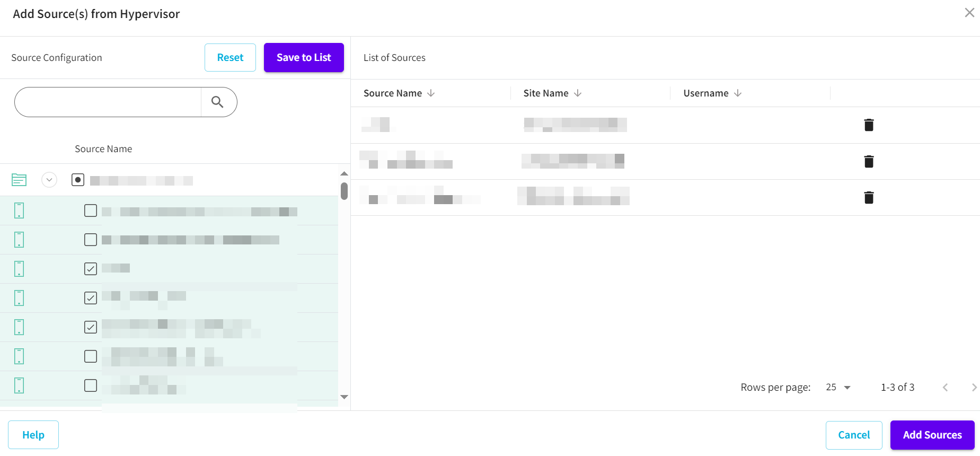Check the first unchecked VM checkbox
This screenshot has width=980, height=456.
coord(91,211)
